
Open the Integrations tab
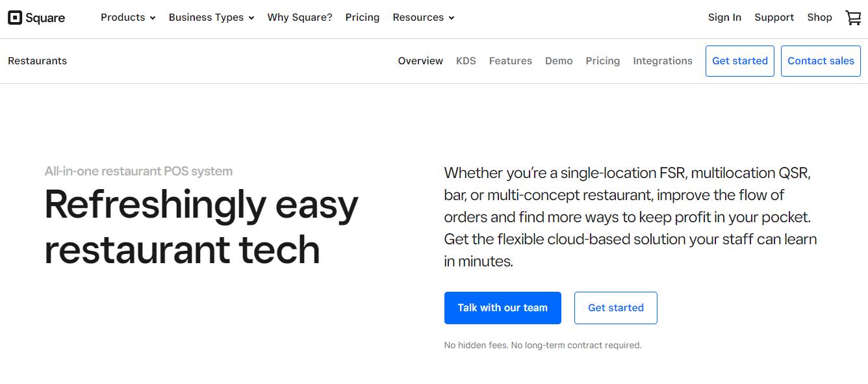click(x=663, y=61)
